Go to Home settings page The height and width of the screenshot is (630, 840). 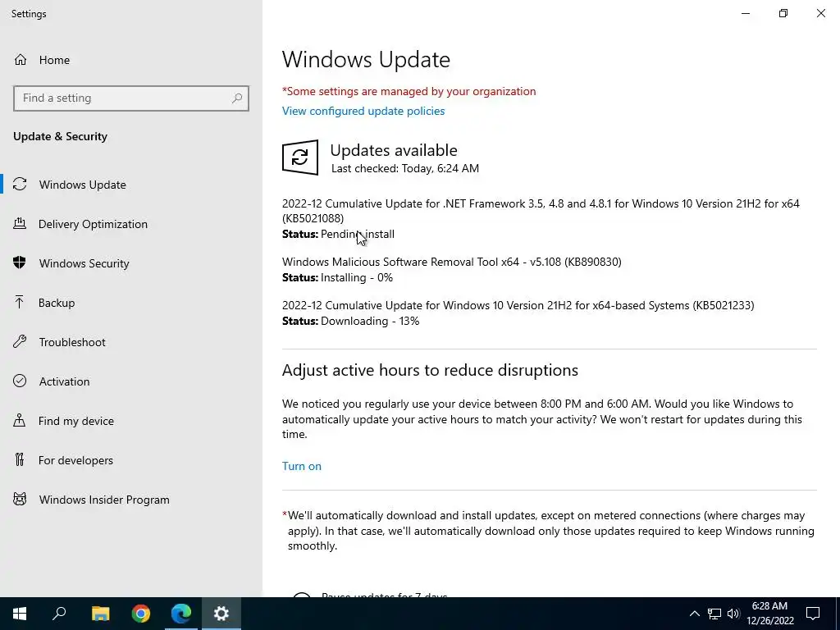[131, 60]
